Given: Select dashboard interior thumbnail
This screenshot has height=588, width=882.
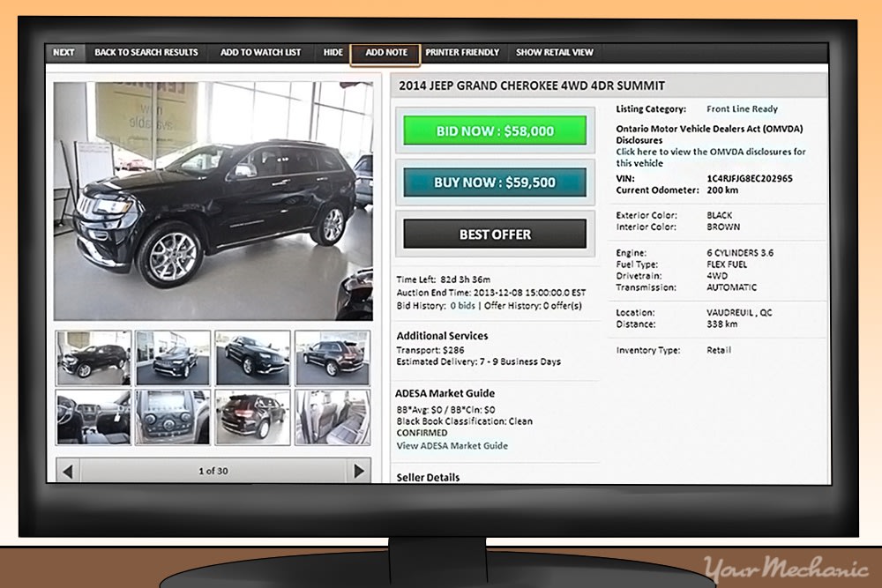Looking at the screenshot, I should tap(93, 418).
